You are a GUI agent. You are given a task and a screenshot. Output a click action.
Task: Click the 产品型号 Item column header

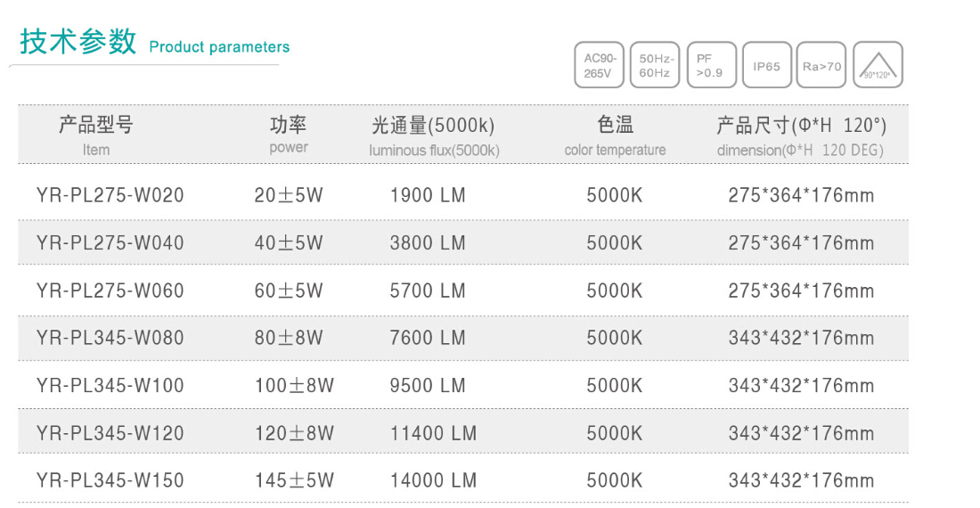tap(95, 135)
